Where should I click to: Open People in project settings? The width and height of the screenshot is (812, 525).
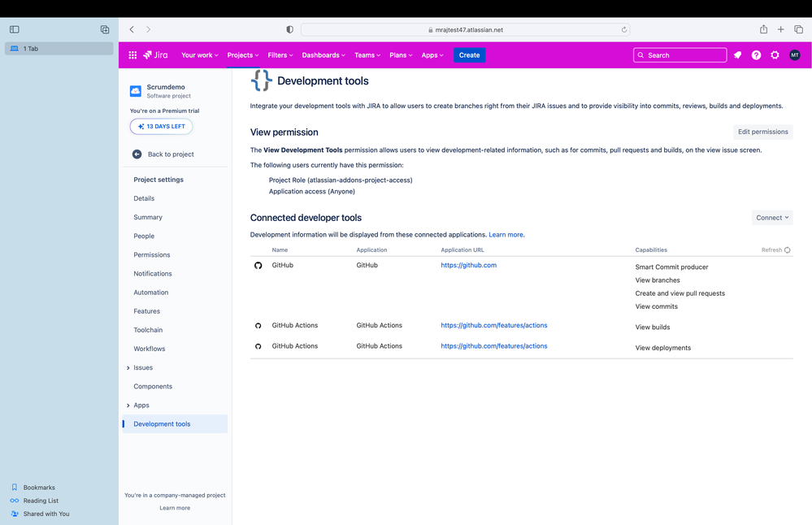point(144,236)
